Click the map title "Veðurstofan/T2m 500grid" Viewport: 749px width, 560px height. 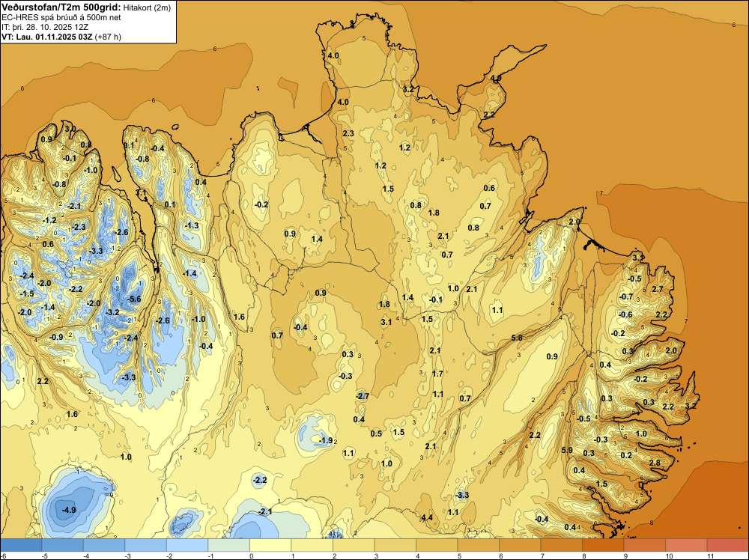(x=61, y=7)
